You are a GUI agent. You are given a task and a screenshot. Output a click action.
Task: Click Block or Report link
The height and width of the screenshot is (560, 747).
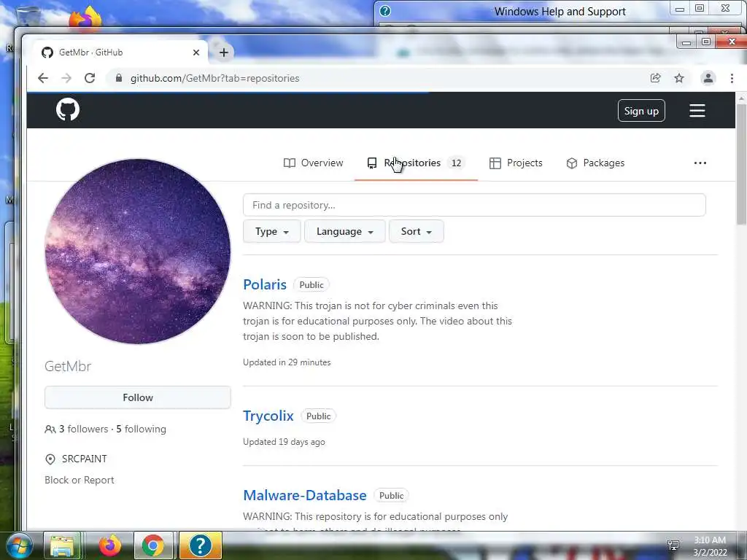(79, 480)
